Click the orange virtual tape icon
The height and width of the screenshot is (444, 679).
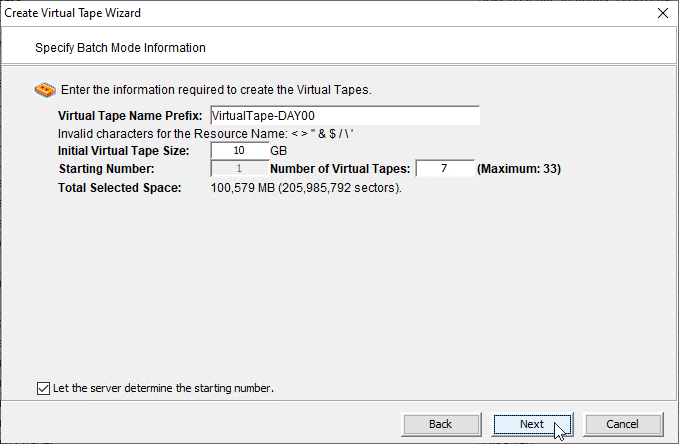pos(45,90)
